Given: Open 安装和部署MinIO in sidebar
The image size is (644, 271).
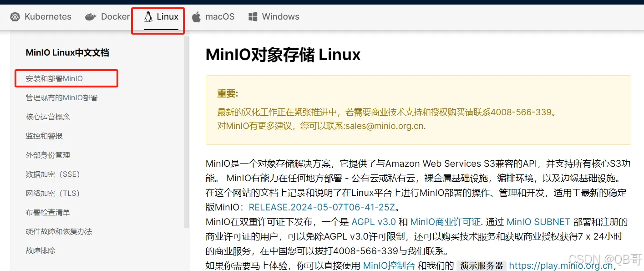Looking at the screenshot, I should point(54,79).
